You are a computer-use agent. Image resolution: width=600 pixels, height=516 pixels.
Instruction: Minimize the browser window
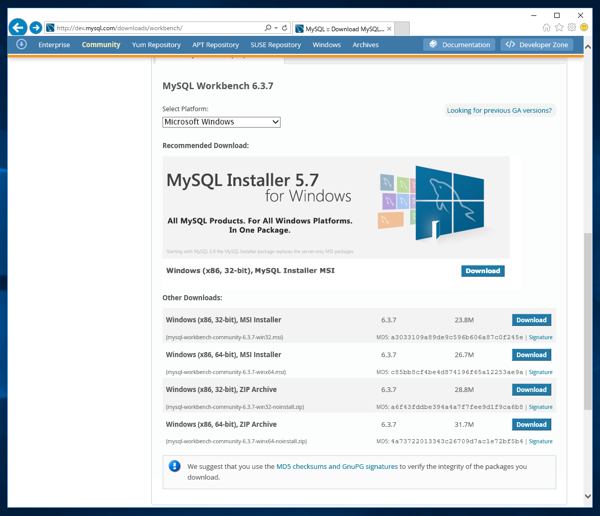[x=534, y=15]
